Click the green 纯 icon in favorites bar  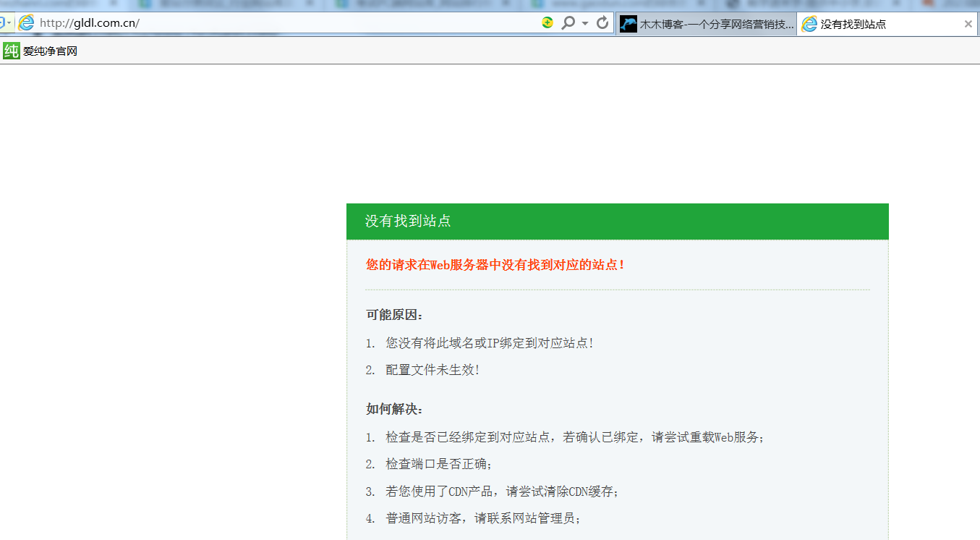pos(11,51)
